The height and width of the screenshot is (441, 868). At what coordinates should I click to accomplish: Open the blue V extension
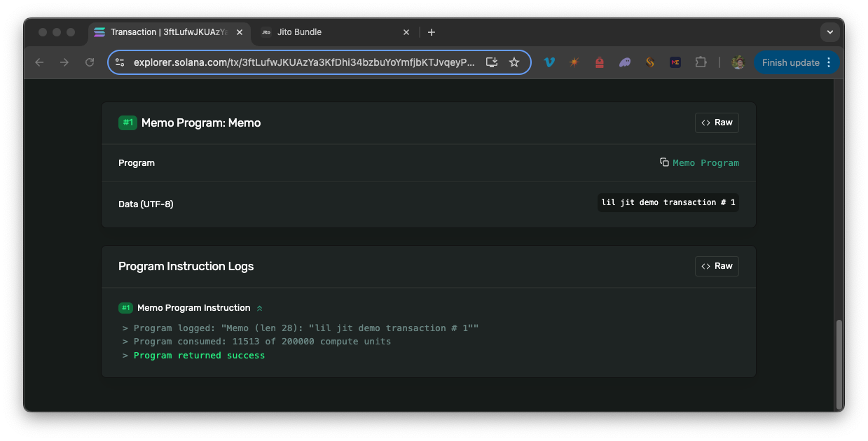point(549,62)
